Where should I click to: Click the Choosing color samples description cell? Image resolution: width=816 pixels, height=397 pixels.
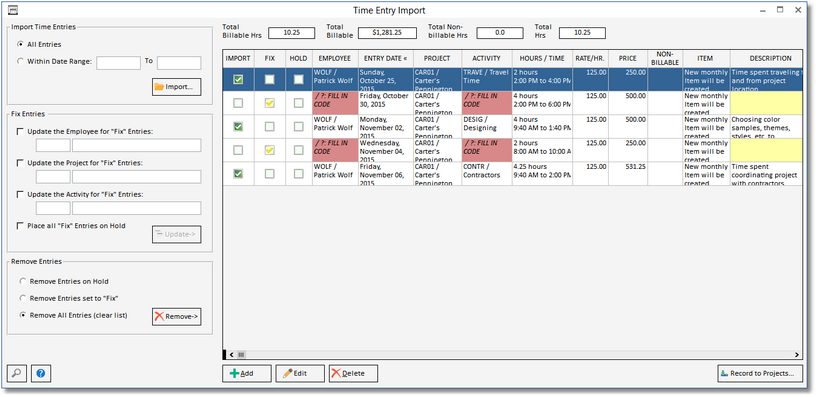tap(766, 126)
